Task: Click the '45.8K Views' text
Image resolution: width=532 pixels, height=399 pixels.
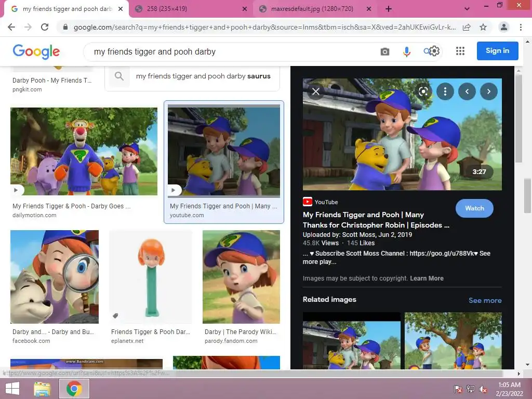Action: 321,243
